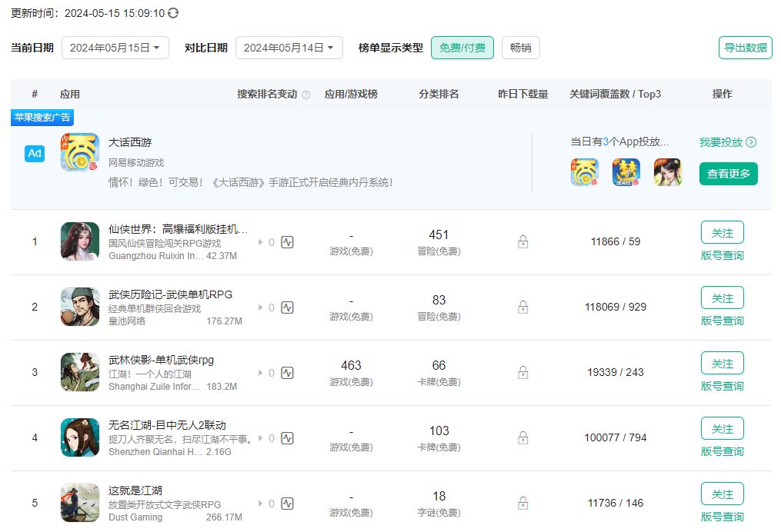Refresh the update time via the reload icon

pos(173,13)
